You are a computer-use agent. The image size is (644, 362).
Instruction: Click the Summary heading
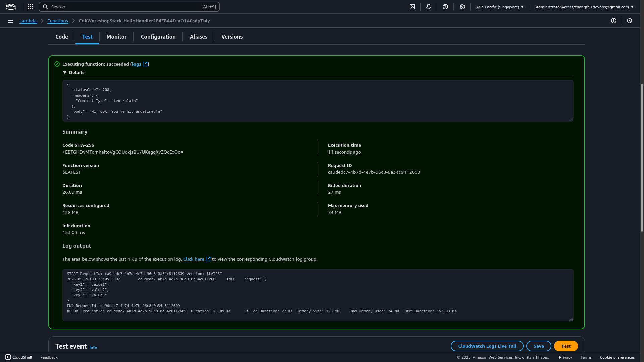(75, 132)
